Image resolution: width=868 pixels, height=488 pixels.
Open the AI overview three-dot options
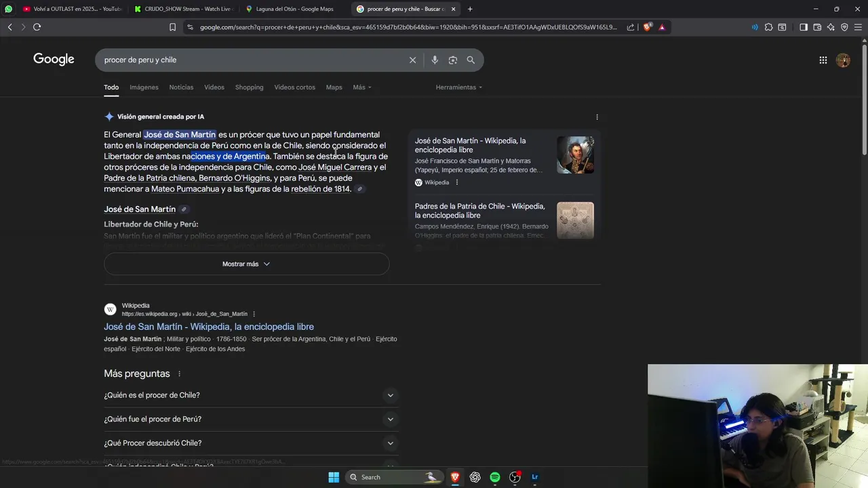[x=597, y=117]
